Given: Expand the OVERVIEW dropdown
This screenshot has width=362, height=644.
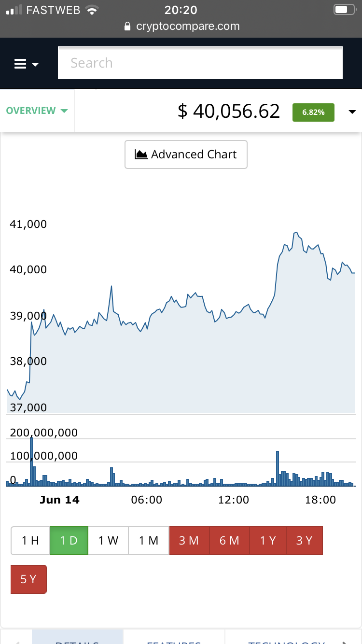Looking at the screenshot, I should pos(37,111).
